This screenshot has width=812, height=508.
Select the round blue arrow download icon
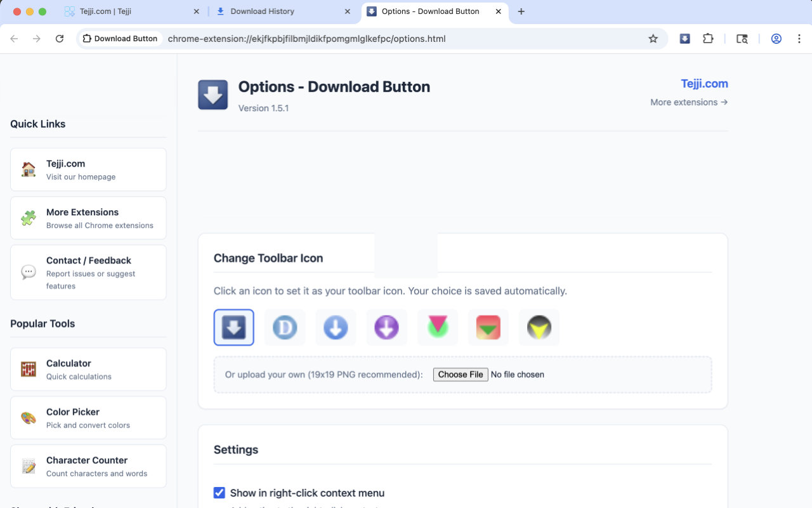[x=335, y=327]
